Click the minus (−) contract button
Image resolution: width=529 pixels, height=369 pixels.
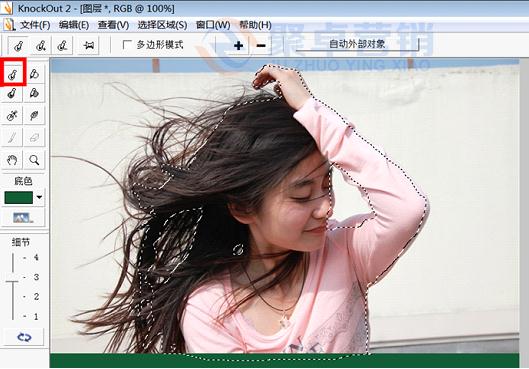coord(261,45)
